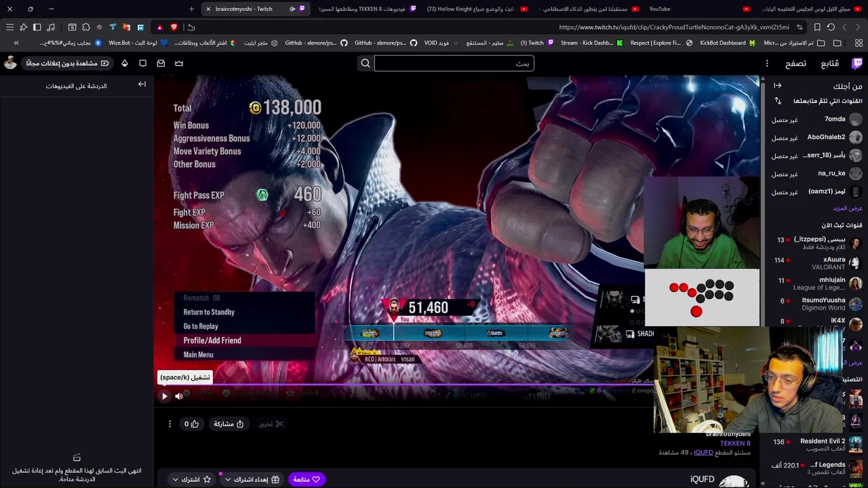Image resolution: width=868 pixels, height=488 pixels.
Task: Click the Twitch logo home icon
Action: pos(857,63)
